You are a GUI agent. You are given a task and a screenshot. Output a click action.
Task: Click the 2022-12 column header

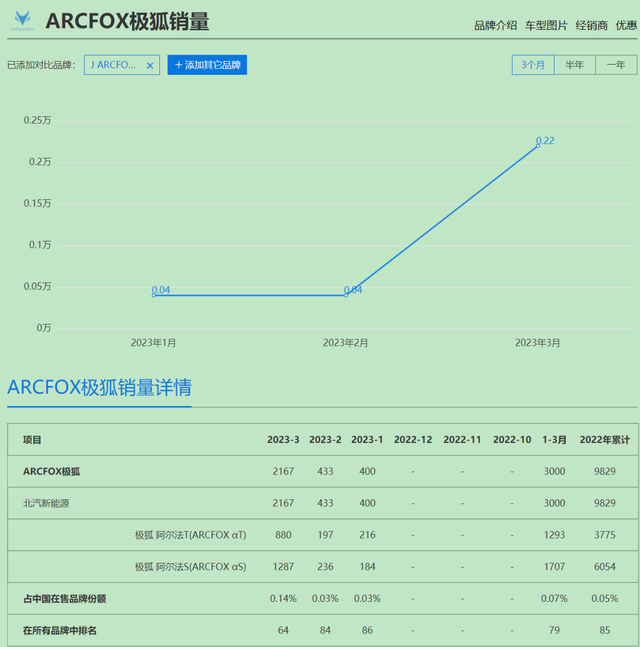413,439
